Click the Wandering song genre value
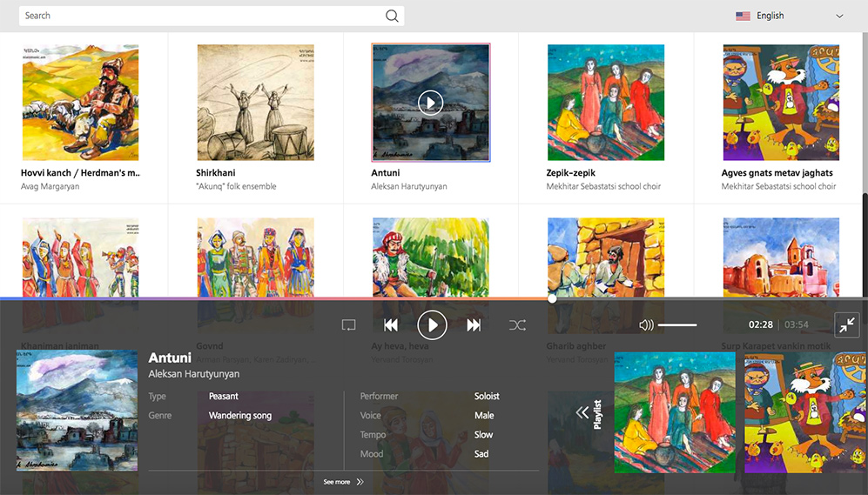 pyautogui.click(x=239, y=415)
